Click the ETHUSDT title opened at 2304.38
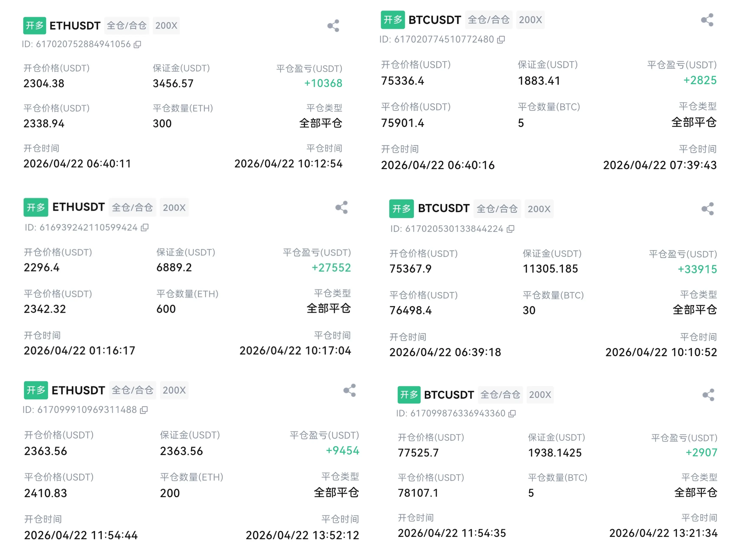Image resolution: width=741 pixels, height=560 pixels. 75,26
